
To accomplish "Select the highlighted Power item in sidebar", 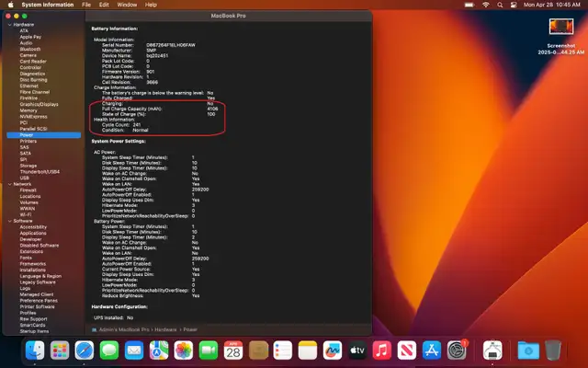I will (x=43, y=135).
